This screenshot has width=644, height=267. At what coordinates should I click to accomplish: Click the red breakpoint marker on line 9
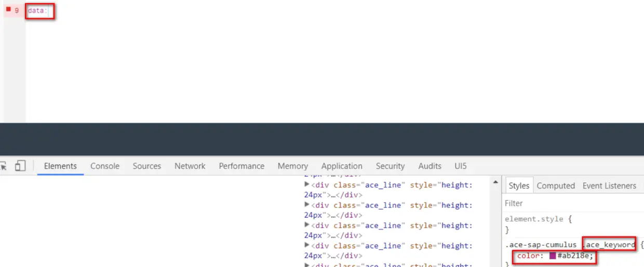pos(8,9)
